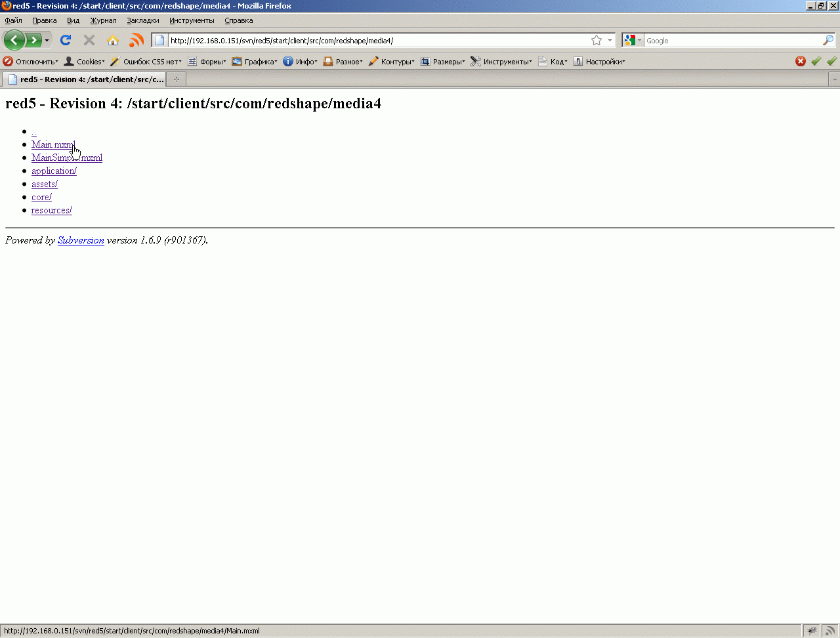Open the Размеры dropdown on developer toolbar
The width and height of the screenshot is (840, 638).
pos(442,62)
